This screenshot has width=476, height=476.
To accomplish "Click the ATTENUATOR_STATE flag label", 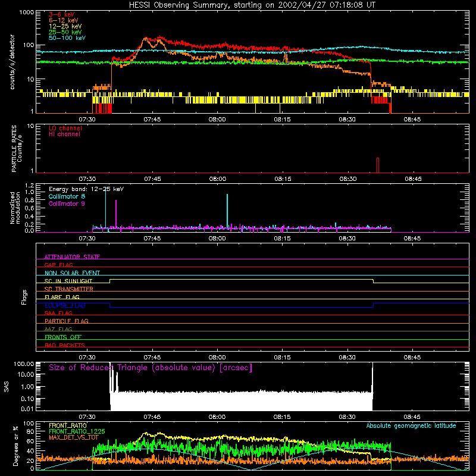I will (72, 257).
